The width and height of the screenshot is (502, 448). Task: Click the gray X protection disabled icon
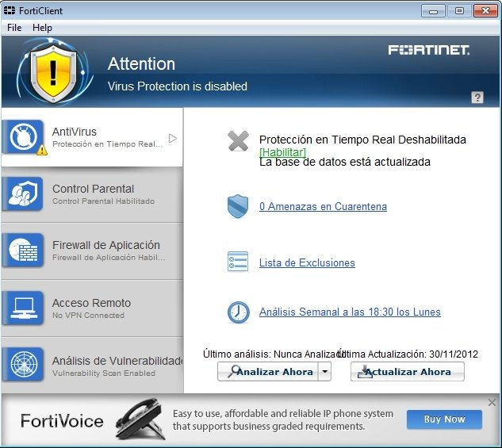click(x=238, y=141)
